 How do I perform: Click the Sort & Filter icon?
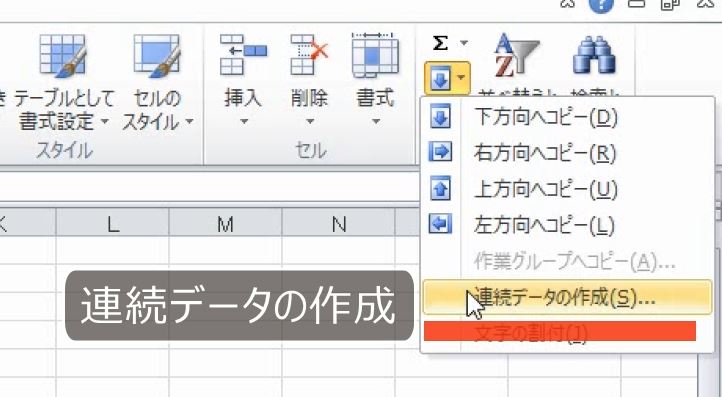516,55
